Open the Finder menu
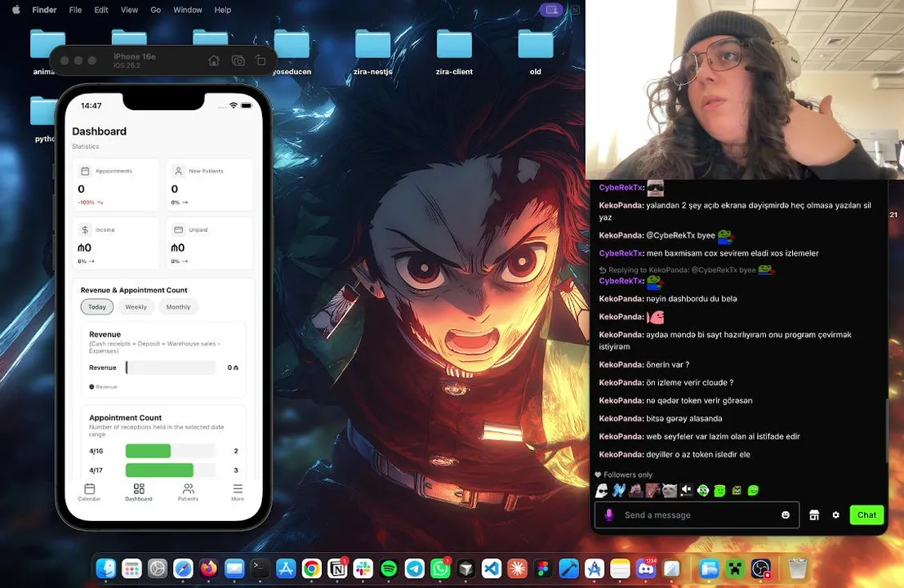Image resolution: width=904 pixels, height=588 pixels. pos(44,10)
